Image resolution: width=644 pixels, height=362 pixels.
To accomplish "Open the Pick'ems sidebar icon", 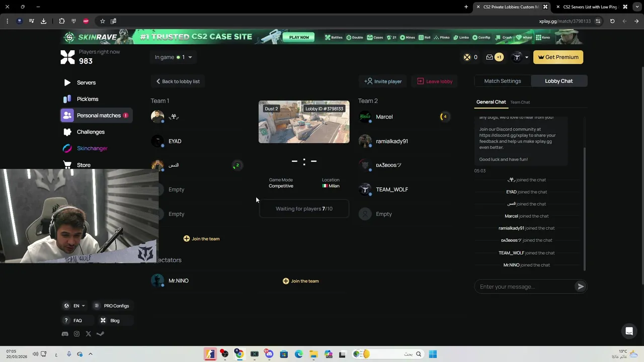I will (67, 99).
